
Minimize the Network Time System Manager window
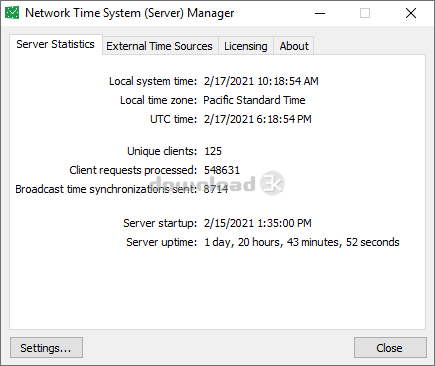click(x=320, y=13)
